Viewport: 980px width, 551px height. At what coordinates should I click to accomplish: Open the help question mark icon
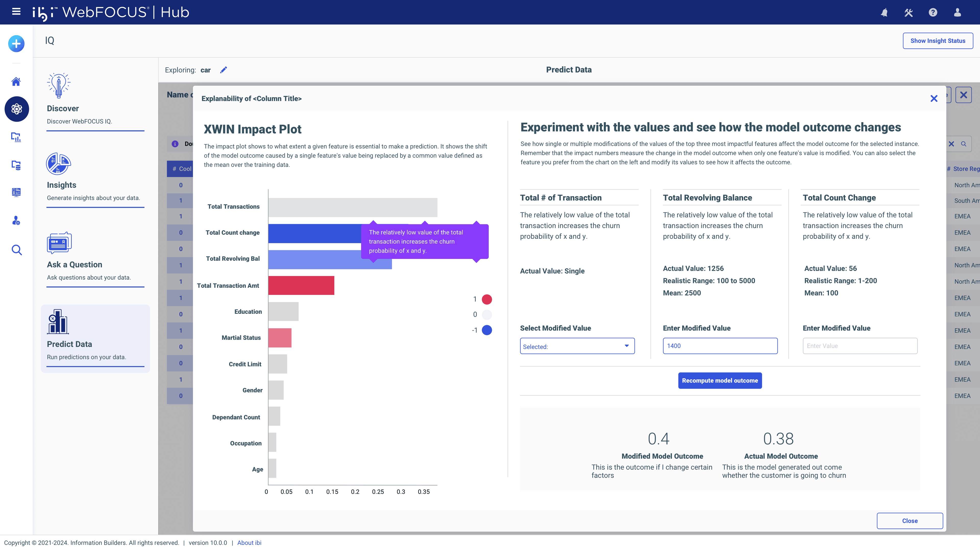click(x=933, y=12)
